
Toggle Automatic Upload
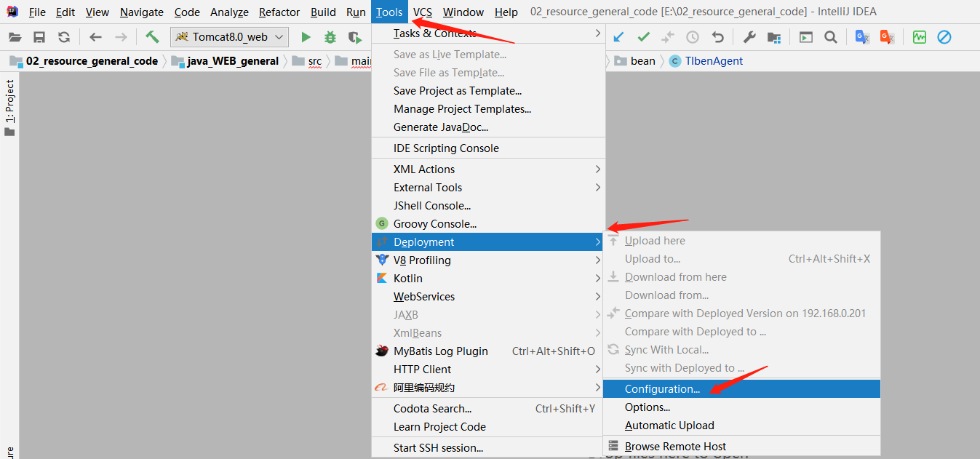tap(741, 426)
